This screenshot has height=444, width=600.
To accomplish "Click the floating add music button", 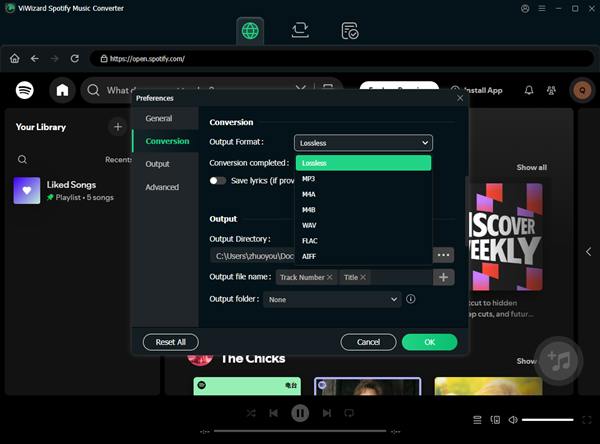I will pos(559,361).
